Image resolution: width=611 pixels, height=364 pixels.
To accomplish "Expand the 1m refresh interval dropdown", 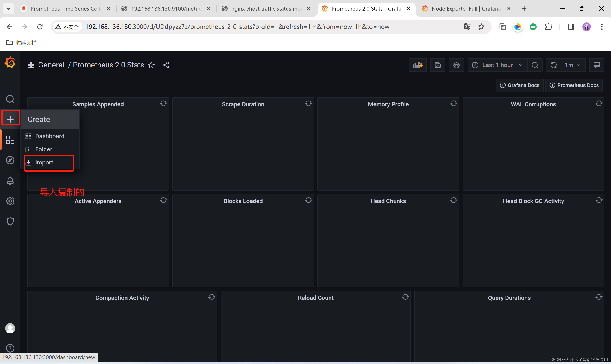I will click(x=573, y=65).
